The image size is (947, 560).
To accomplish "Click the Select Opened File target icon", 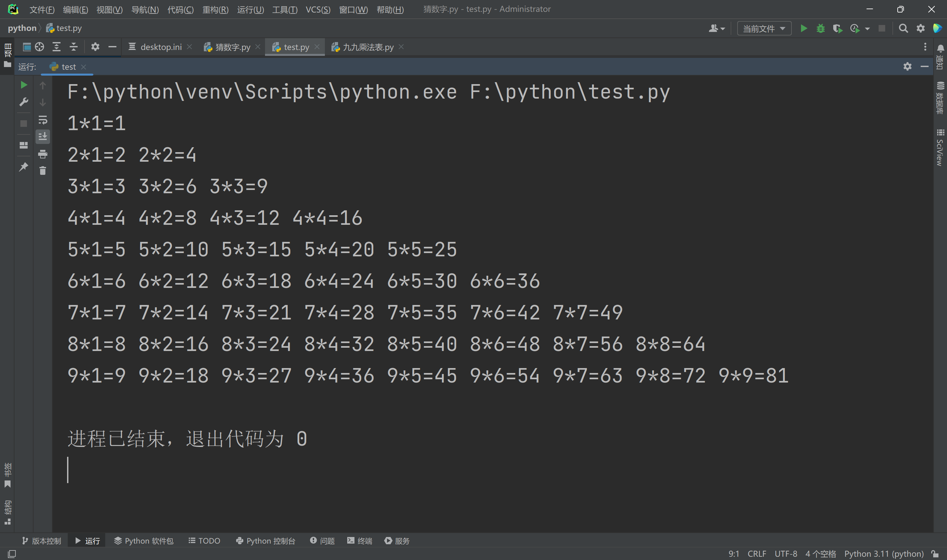I will 40,47.
